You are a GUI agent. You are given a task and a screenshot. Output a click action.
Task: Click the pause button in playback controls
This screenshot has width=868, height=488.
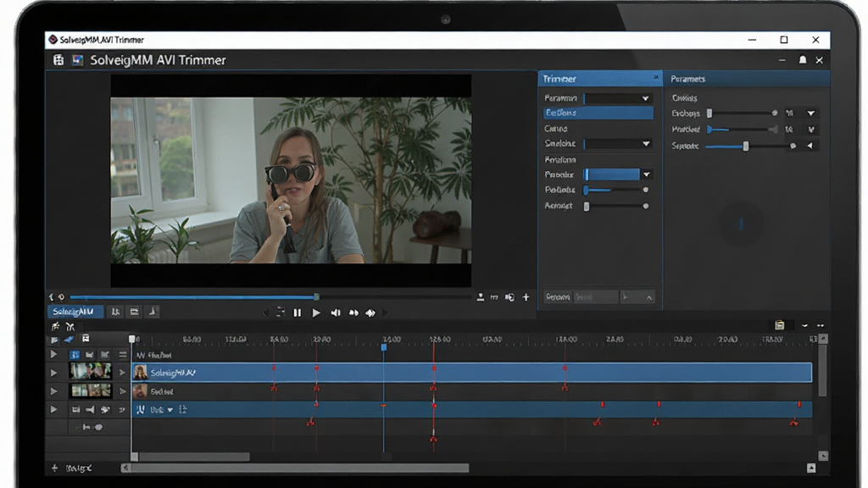click(x=298, y=313)
